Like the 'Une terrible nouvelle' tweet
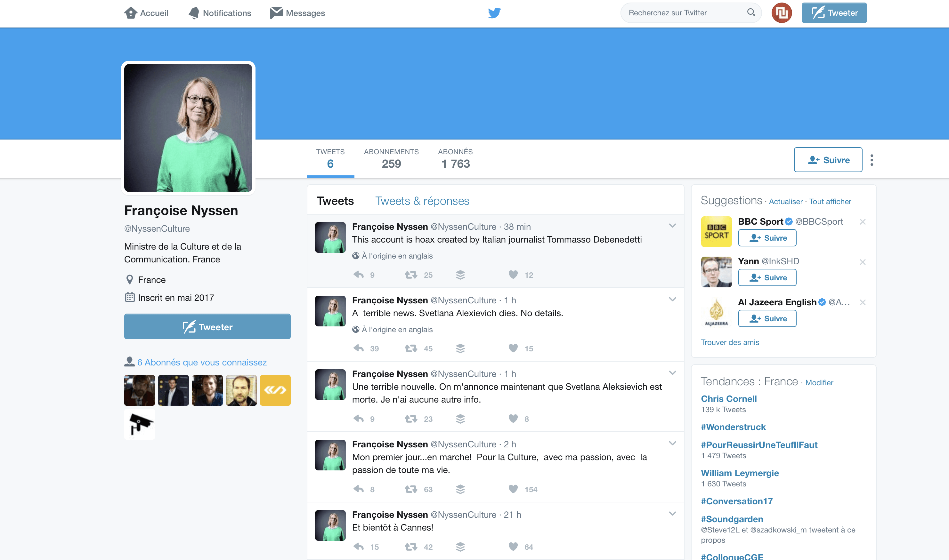Viewport: 949px width, 560px height. [x=513, y=419]
